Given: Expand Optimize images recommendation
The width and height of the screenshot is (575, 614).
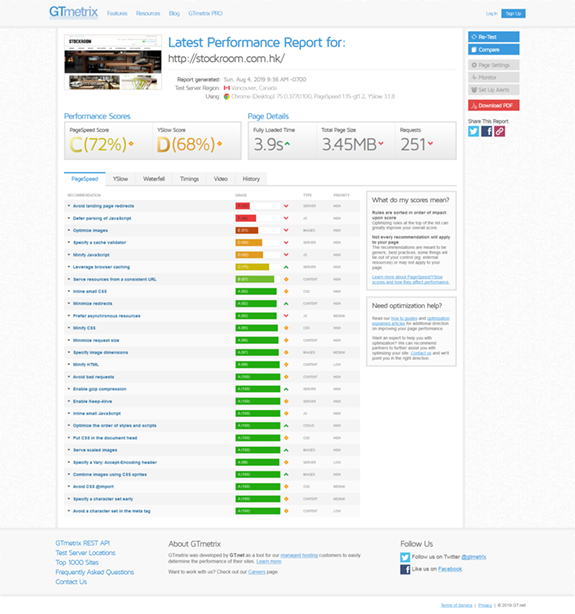Looking at the screenshot, I should [x=90, y=230].
